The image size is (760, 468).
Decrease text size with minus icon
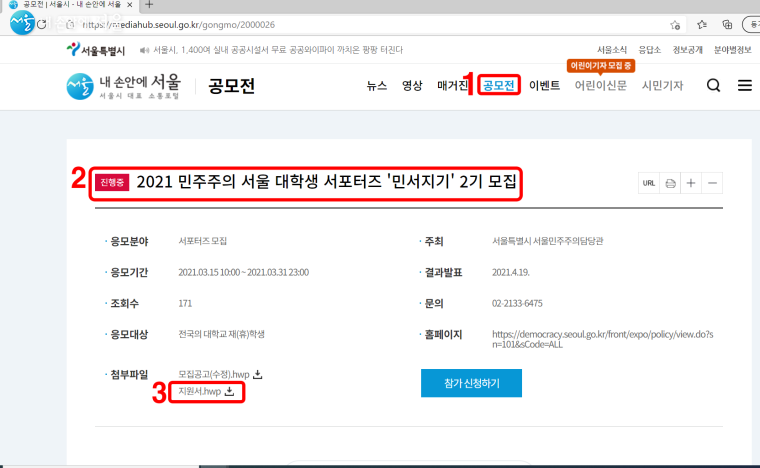[712, 183]
